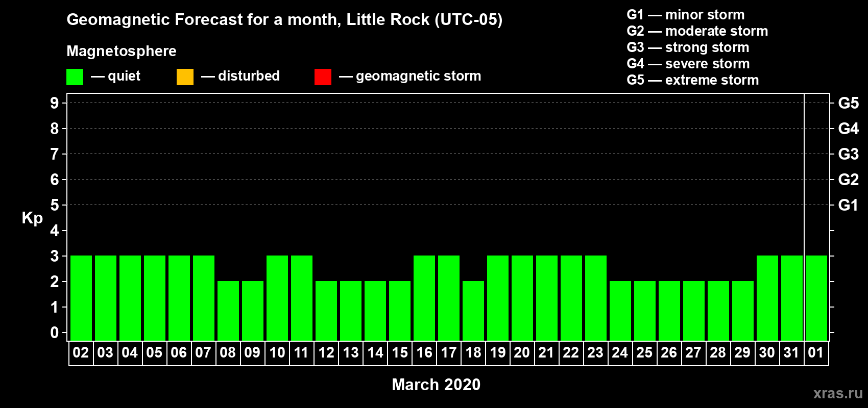868x408 pixels.
Task: Select the green bar for day 01
Action: coord(816,298)
